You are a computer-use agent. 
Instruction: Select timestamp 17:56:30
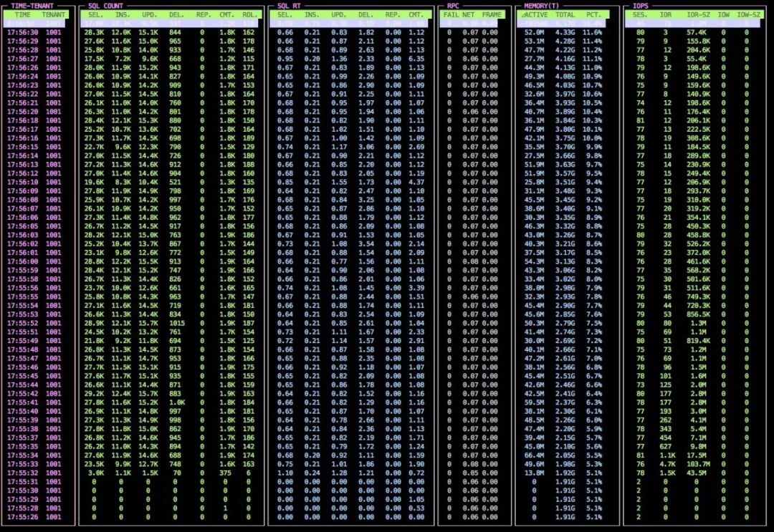point(23,32)
